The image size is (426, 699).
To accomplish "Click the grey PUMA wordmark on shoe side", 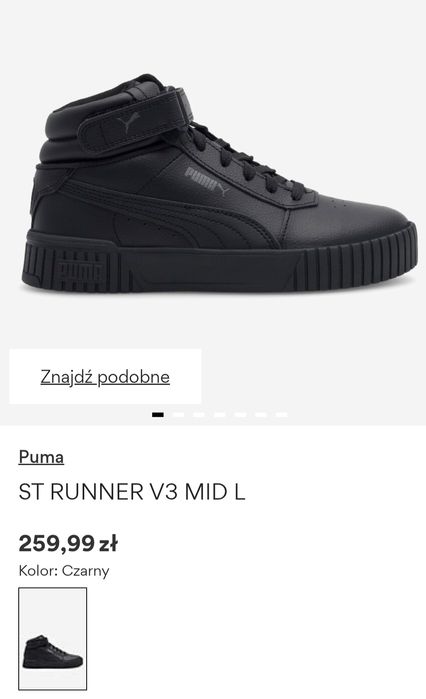I will (207, 182).
